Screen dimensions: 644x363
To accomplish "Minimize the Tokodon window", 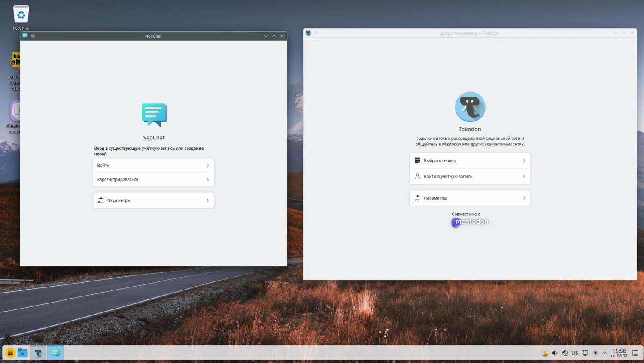I will tap(616, 33).
